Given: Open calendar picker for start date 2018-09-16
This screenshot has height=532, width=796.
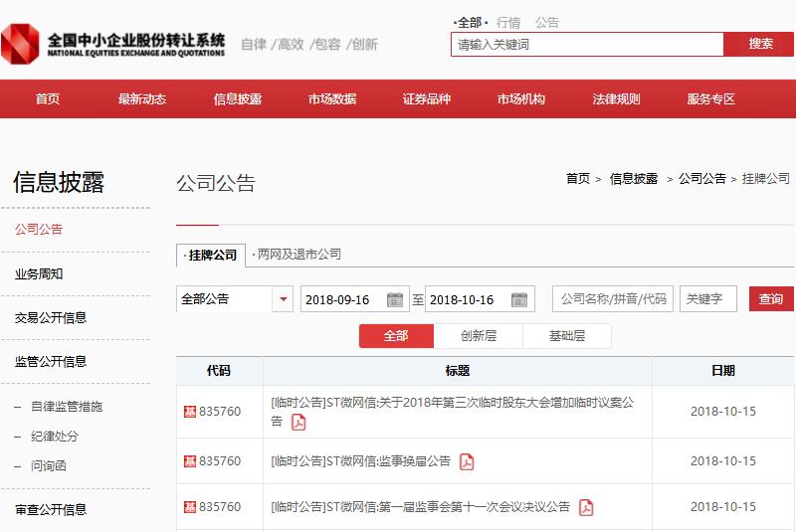Looking at the screenshot, I should [394, 299].
